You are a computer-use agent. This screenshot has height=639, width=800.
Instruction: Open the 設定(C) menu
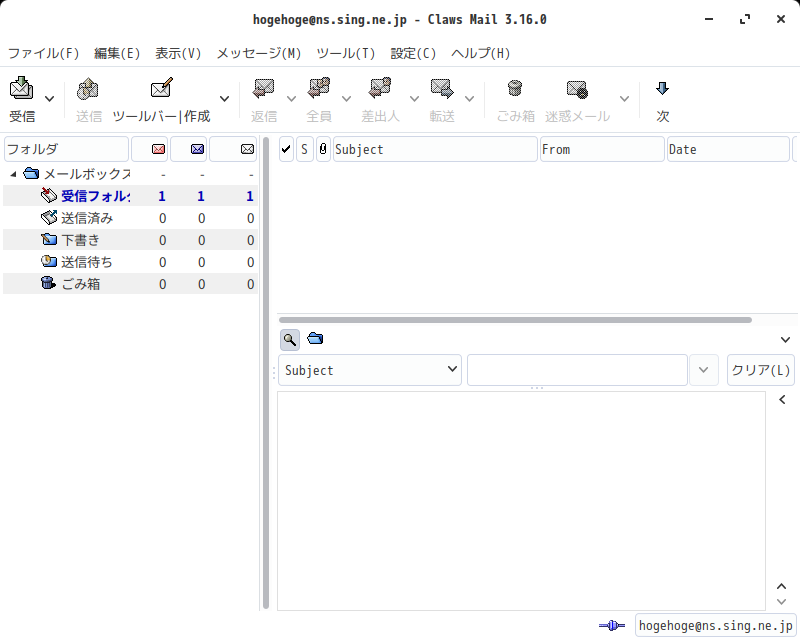[x=413, y=53]
